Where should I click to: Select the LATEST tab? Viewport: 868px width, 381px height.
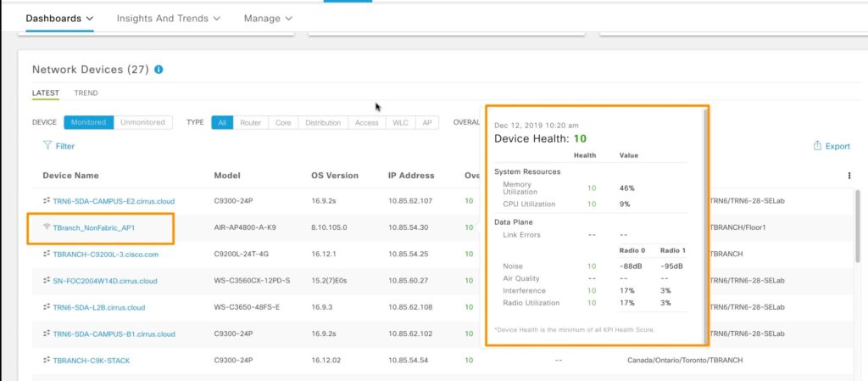click(46, 93)
